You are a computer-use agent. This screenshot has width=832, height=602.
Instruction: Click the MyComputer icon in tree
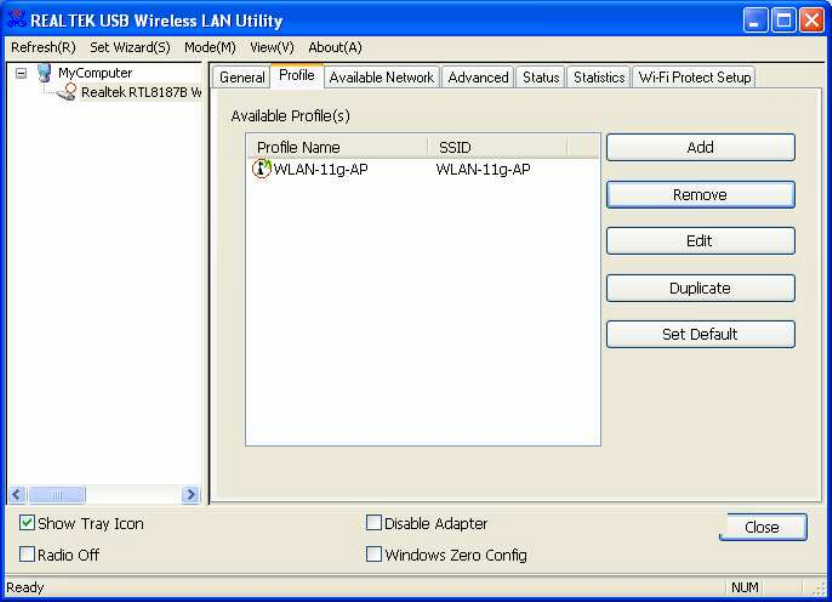pos(45,73)
